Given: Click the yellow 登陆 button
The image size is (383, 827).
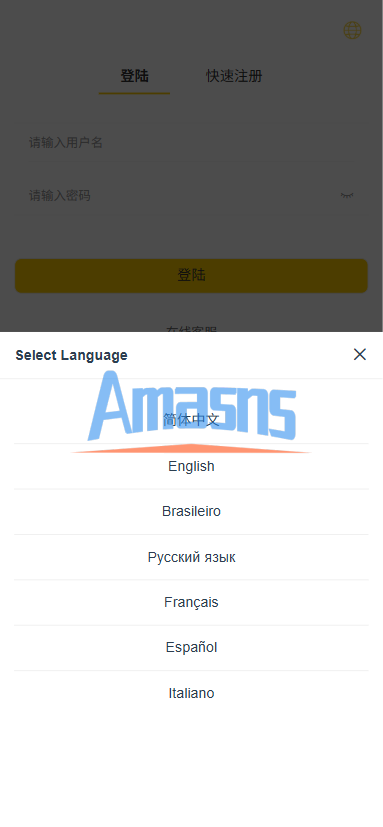Looking at the screenshot, I should [192, 275].
